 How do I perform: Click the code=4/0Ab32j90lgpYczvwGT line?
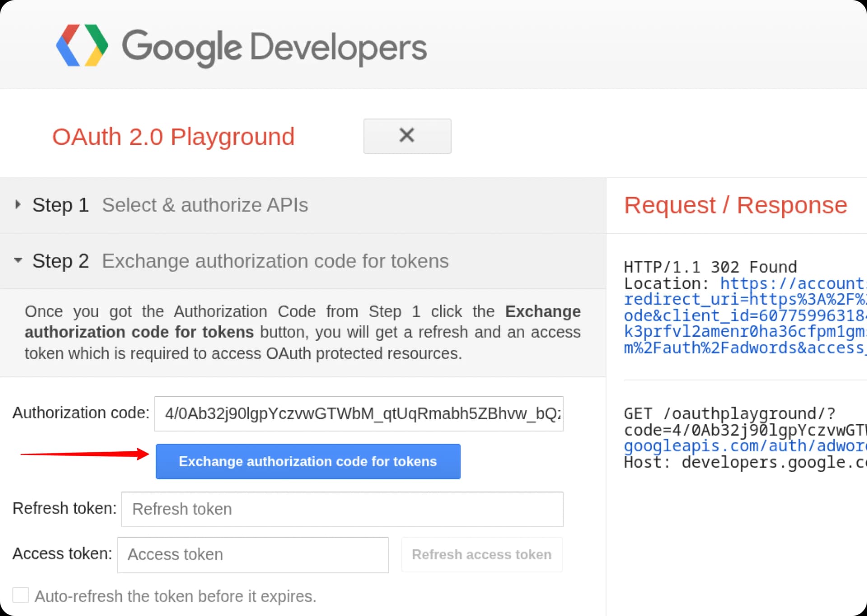(745, 430)
